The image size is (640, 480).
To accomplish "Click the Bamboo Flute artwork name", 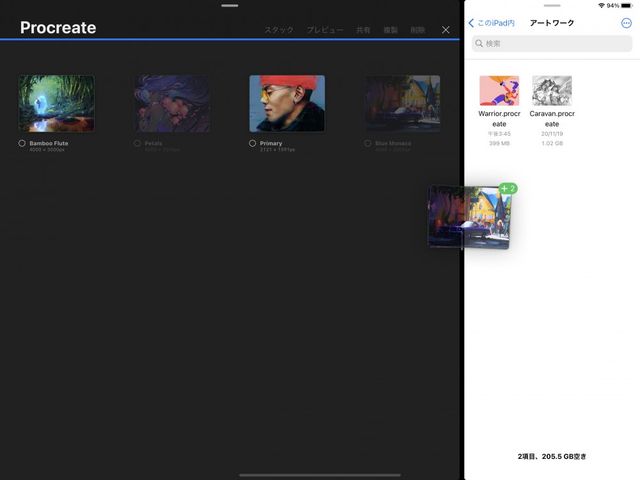I will 49,143.
